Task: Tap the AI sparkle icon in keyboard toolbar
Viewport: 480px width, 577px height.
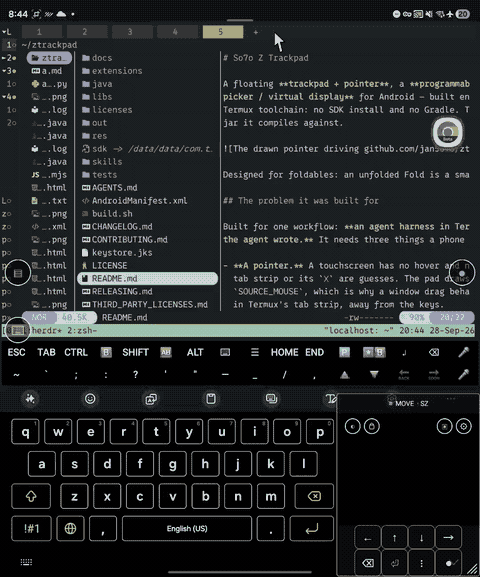Action: coord(30,399)
